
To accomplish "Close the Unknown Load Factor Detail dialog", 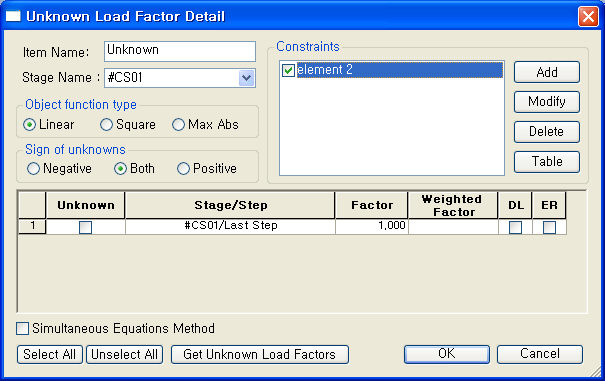I will click(588, 17).
